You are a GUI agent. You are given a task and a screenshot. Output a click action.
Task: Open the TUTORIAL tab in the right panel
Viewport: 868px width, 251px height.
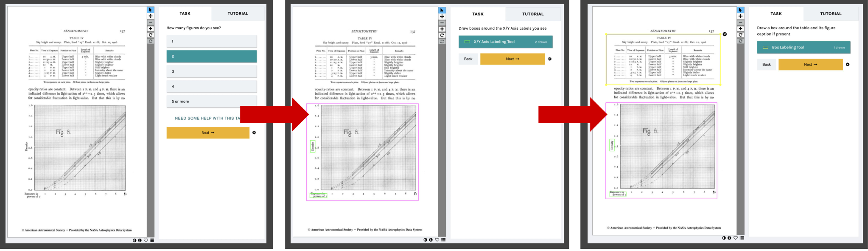(831, 14)
